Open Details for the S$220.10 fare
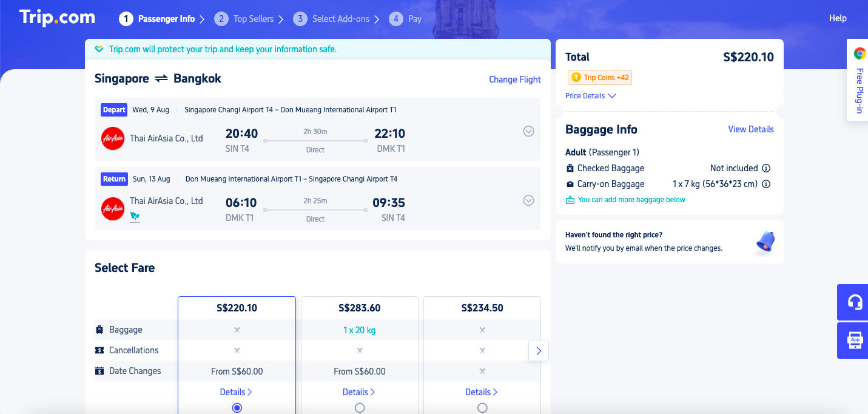 [236, 392]
